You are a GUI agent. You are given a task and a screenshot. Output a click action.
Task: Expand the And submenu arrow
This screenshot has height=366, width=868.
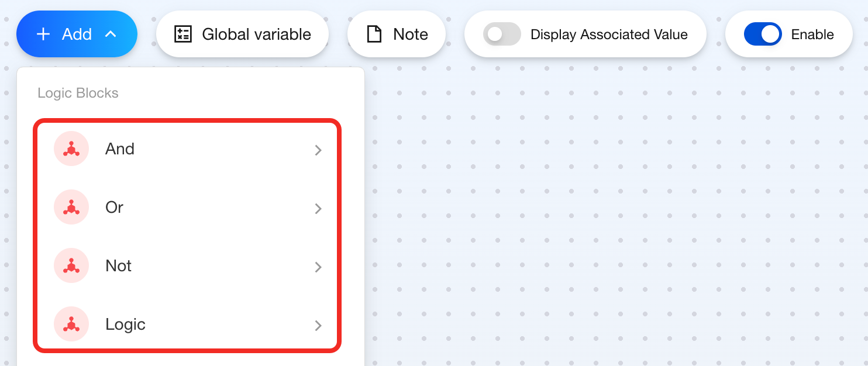(x=318, y=150)
